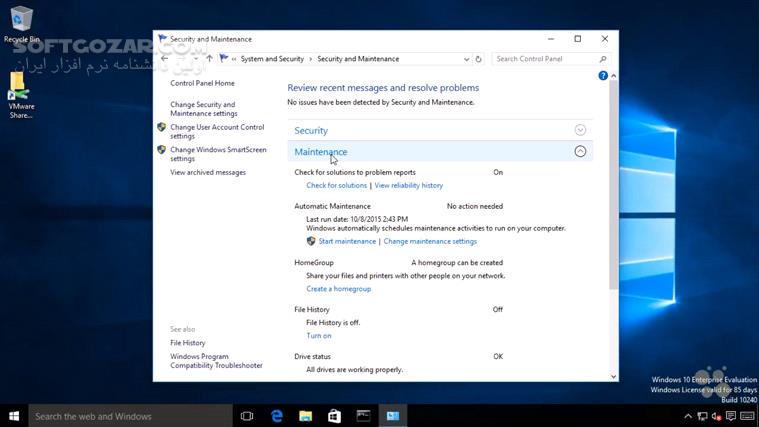This screenshot has height=427, width=759.
Task: Open the VMware Shared Folders desktop shortcut
Action: click(x=21, y=96)
